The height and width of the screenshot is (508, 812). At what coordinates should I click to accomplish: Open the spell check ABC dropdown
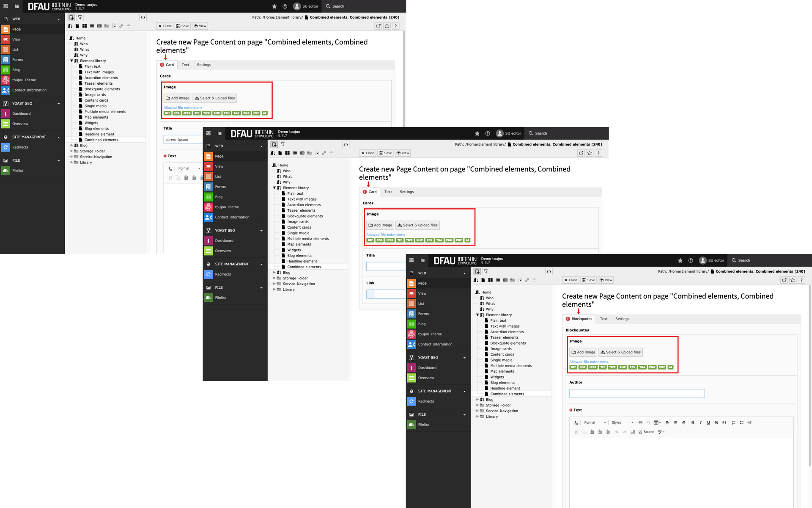coord(661,432)
